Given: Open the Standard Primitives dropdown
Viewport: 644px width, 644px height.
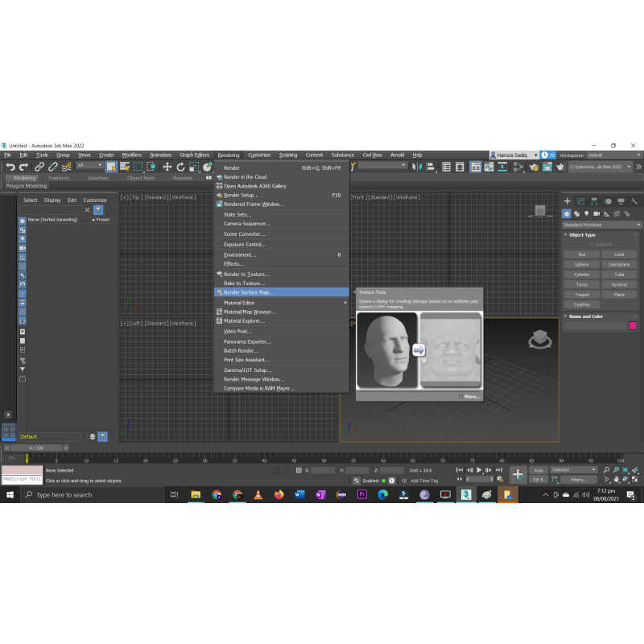Looking at the screenshot, I should [x=602, y=225].
